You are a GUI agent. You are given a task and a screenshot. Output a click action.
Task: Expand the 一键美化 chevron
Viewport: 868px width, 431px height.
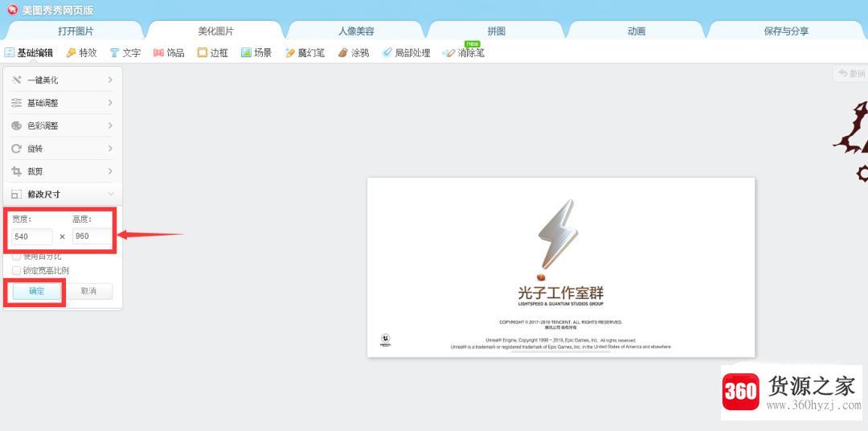pyautogui.click(x=110, y=80)
